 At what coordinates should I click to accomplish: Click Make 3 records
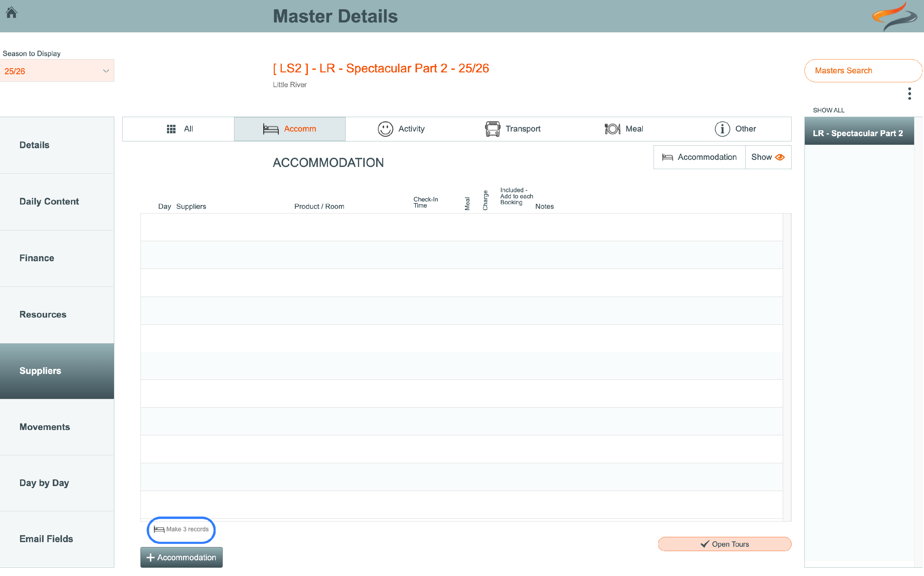tap(181, 529)
